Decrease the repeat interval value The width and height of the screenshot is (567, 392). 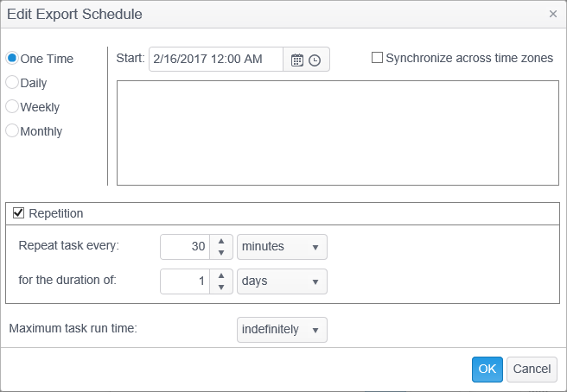tap(221, 253)
